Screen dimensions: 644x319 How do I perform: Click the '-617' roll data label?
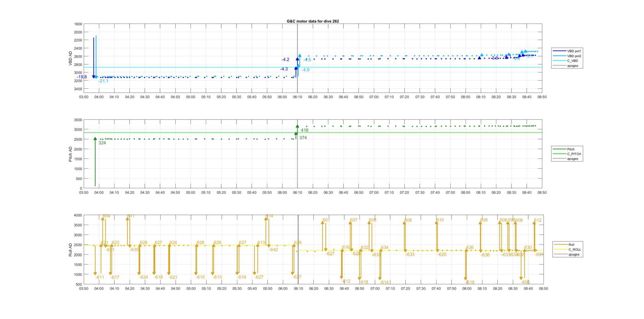pyautogui.click(x=115, y=277)
